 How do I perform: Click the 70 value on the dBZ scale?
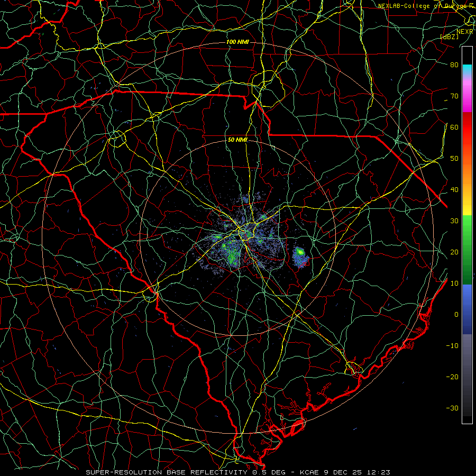click(454, 96)
